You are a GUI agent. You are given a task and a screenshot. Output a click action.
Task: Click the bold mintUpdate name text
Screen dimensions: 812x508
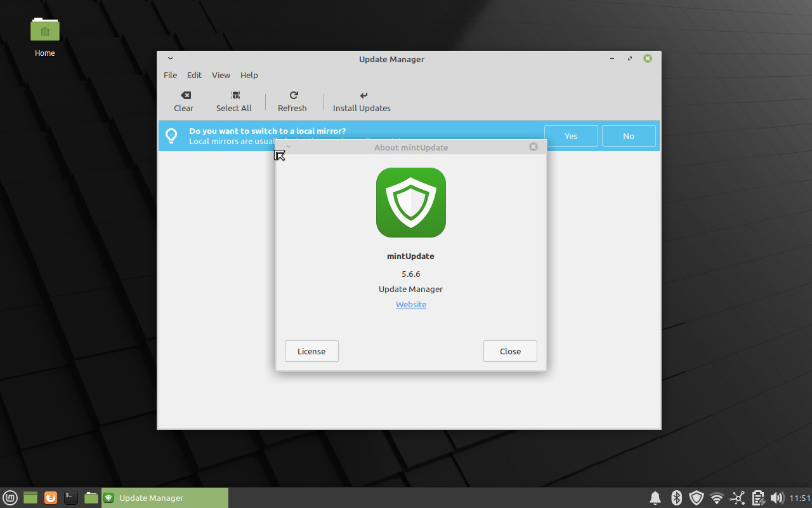tap(410, 256)
